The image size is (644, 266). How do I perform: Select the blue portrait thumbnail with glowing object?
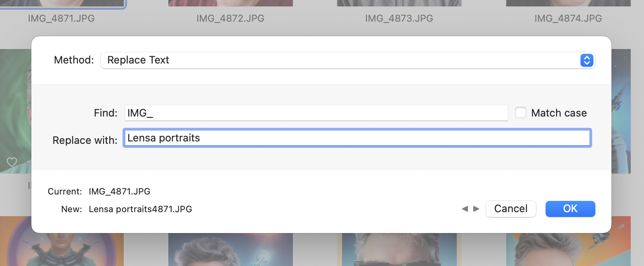coord(230,250)
